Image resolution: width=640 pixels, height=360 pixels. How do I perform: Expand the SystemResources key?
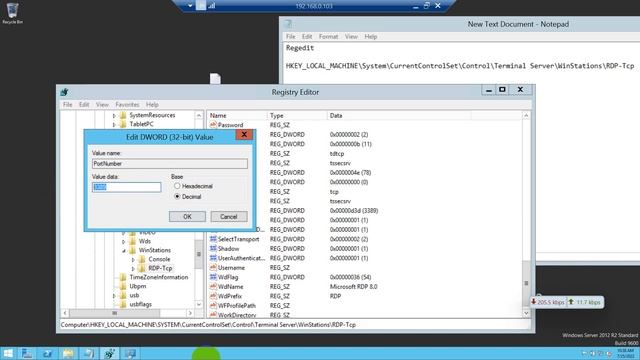point(114,116)
